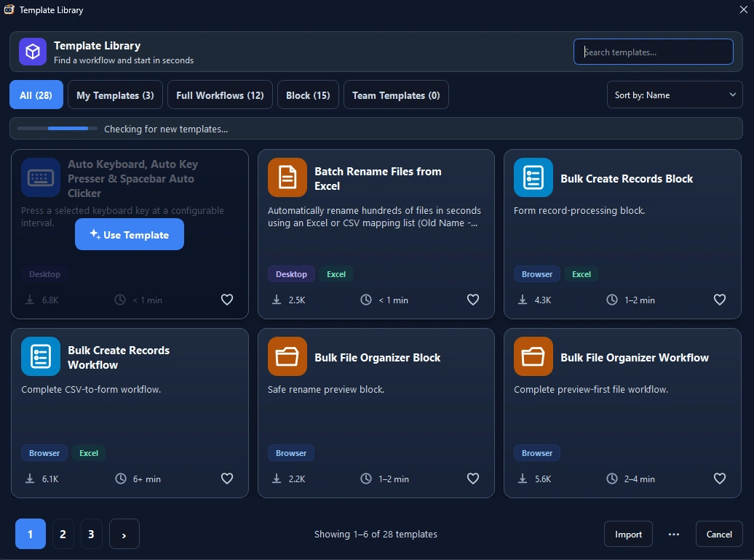Select page 1 button
This screenshot has width=754, height=560.
(31, 534)
